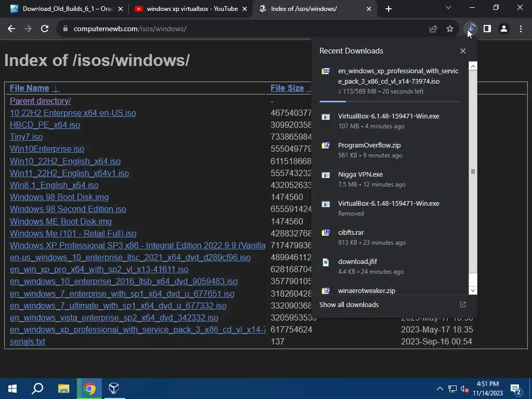
Task: Open File Explorer from taskbar
Action: tap(63, 389)
